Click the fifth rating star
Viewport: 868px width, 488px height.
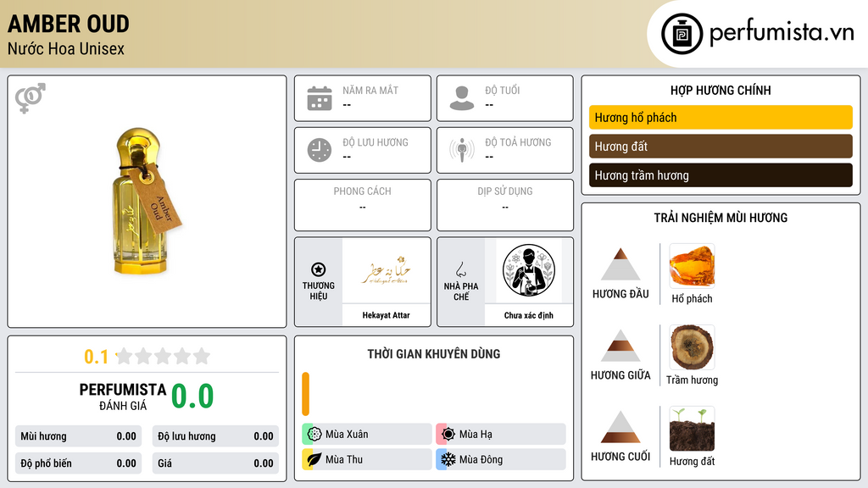pos(202,356)
